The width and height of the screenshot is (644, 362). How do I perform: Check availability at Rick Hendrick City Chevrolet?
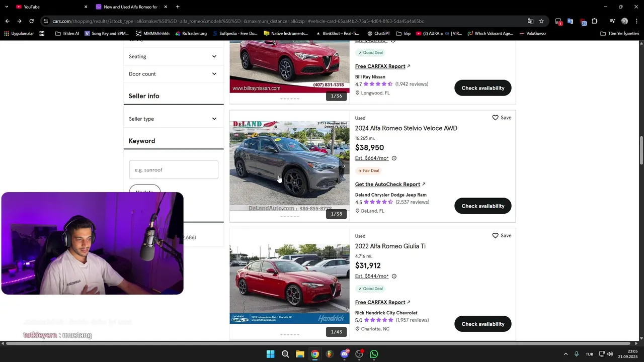(483, 324)
